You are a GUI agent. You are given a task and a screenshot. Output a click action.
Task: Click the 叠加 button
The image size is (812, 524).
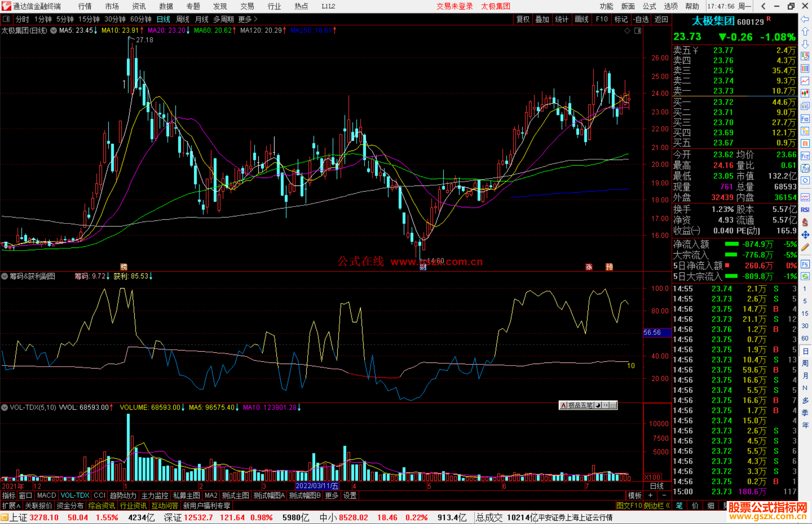tap(542, 19)
